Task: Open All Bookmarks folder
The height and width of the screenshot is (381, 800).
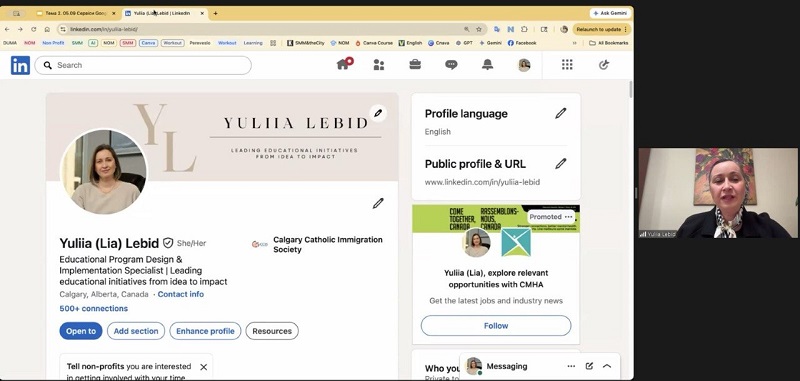Action: (609, 43)
